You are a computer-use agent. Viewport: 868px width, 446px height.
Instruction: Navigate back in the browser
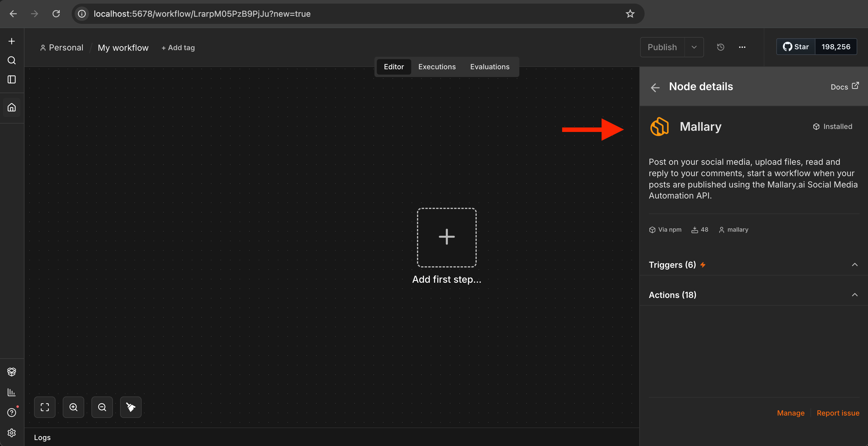click(13, 14)
